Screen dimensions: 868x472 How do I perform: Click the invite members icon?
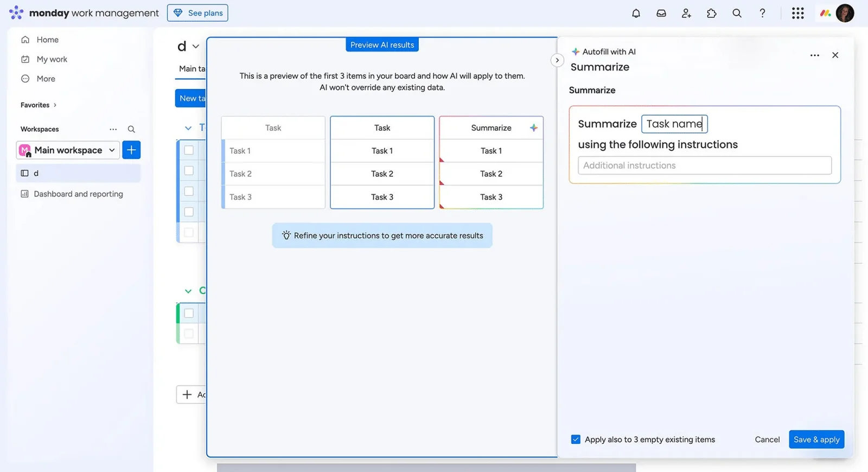coord(686,14)
